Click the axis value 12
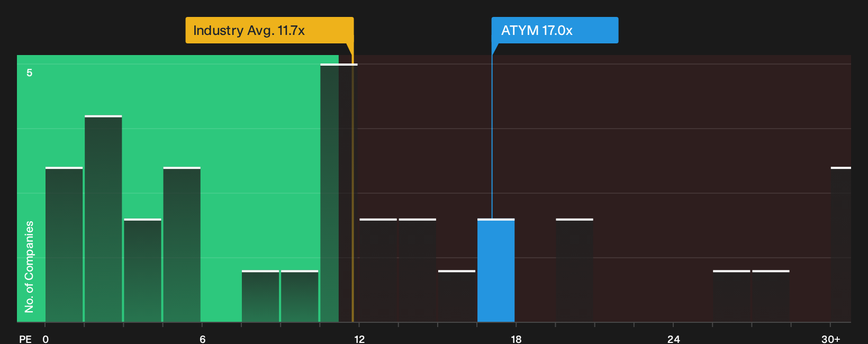The height and width of the screenshot is (344, 868). 359,339
